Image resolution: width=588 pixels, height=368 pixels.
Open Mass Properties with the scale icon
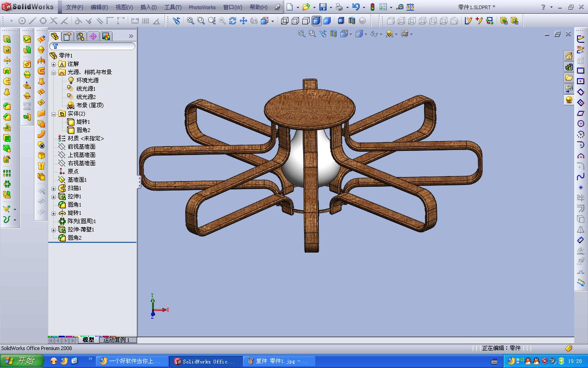410,7
